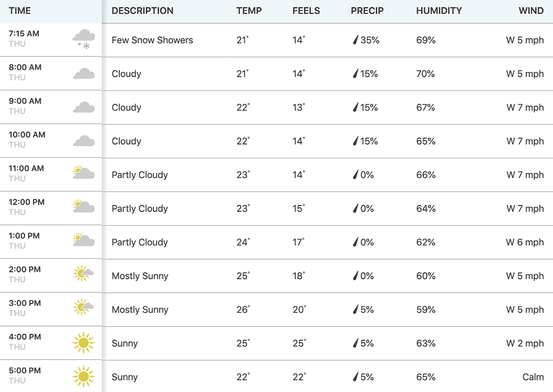The image size is (553, 392).
Task: Click the mostly sunny icon at 2:00 PM
Action: click(83, 273)
